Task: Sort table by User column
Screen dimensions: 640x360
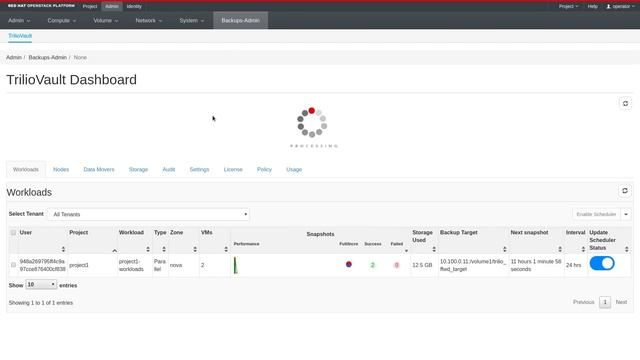Action: 63,249
